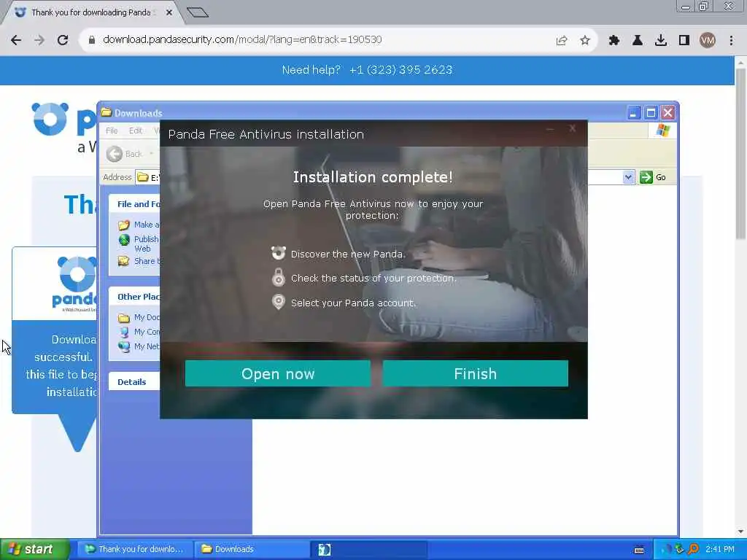Click Make a new folder task link
Viewport: 747px width, 560px height.
tap(147, 225)
